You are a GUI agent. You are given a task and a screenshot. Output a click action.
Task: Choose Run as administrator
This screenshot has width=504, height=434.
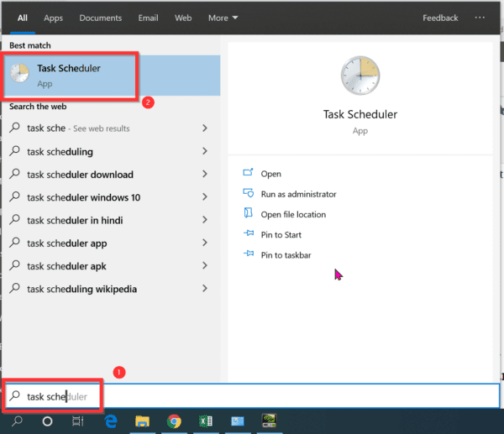[298, 194]
